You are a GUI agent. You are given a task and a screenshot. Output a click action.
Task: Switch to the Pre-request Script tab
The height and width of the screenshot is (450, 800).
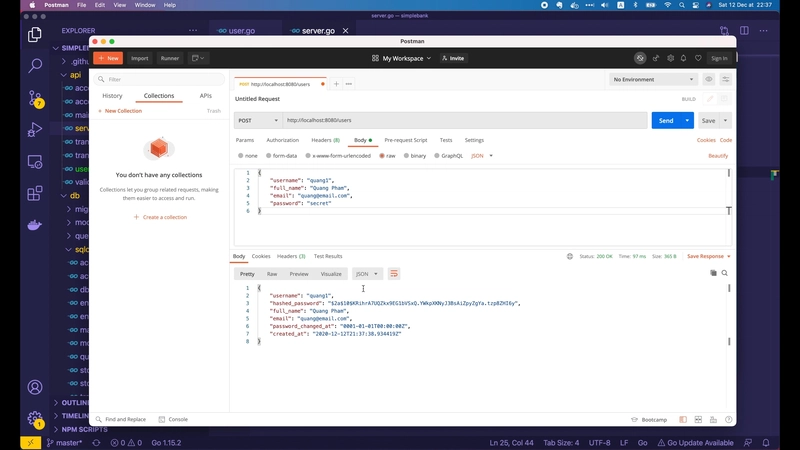(405, 140)
